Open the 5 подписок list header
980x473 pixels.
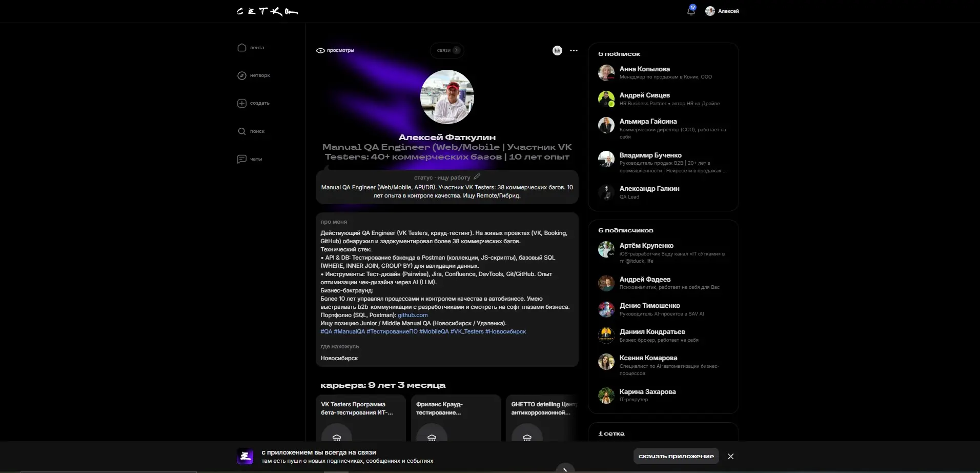coord(619,54)
